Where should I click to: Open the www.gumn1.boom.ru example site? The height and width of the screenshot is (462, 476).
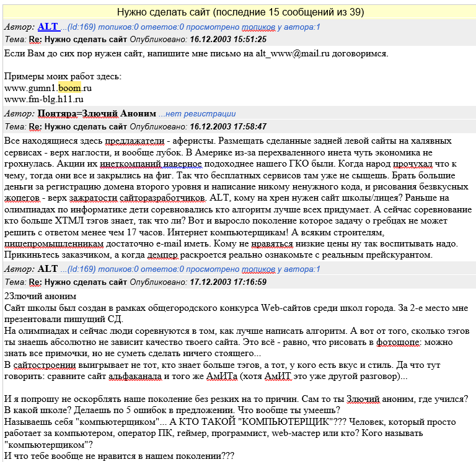tap(43, 88)
